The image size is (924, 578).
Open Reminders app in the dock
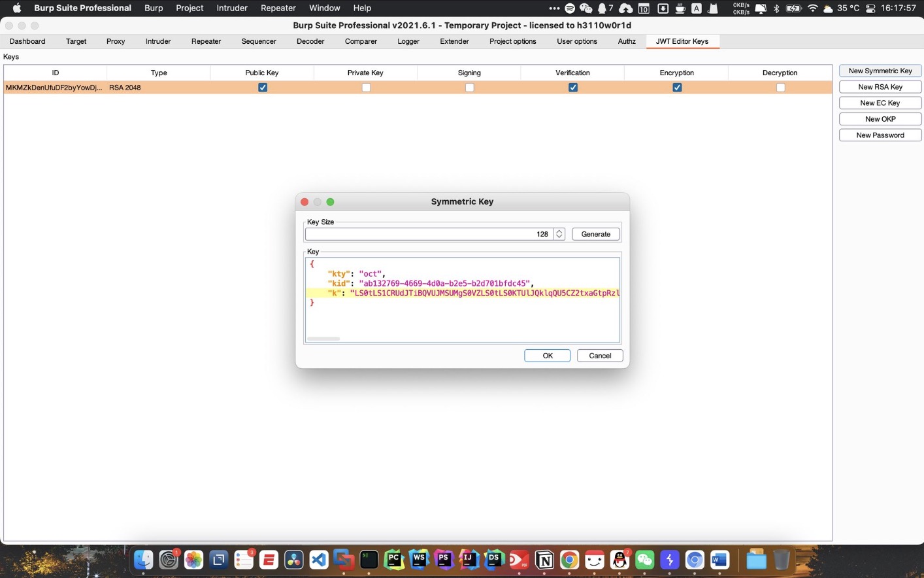(244, 560)
